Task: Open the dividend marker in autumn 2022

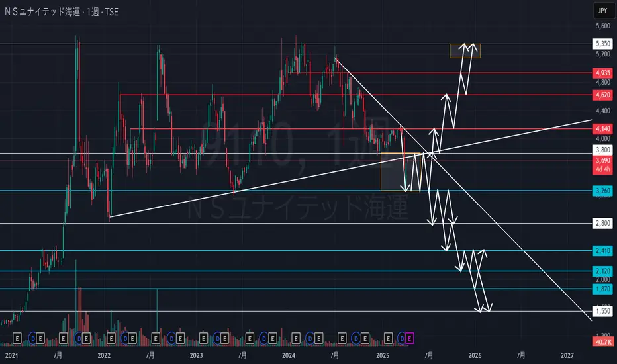Action: [171, 338]
